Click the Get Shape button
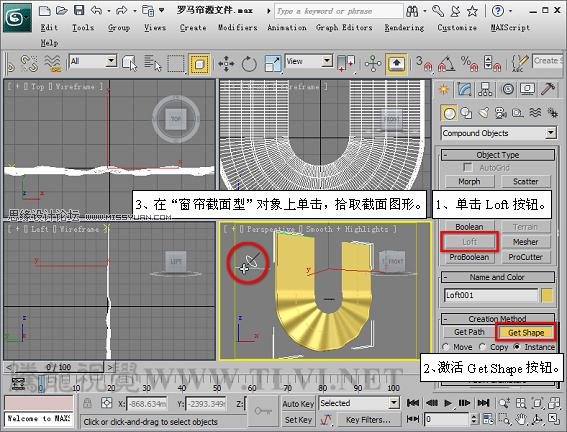567x432 pixels. pos(526,333)
